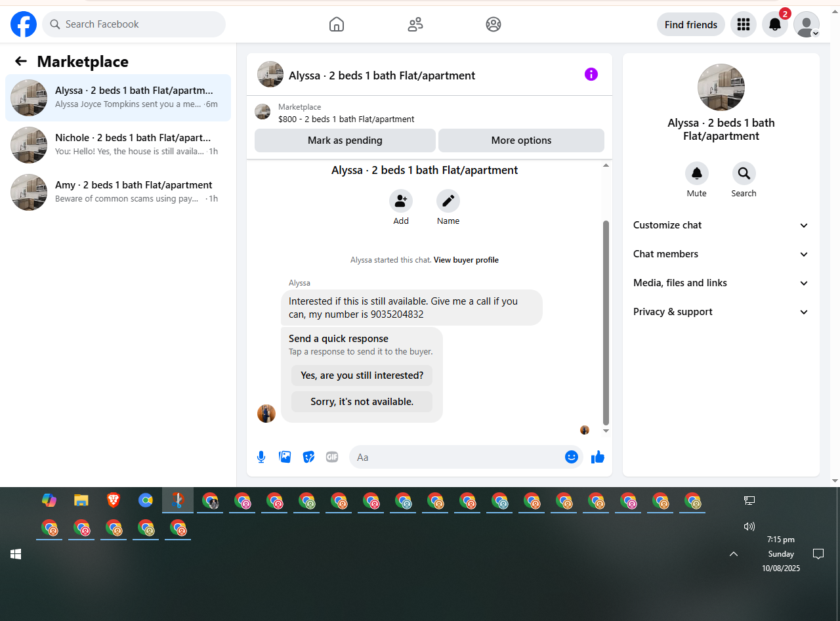Open Alyssa conversation in chat list
Screen dimensions: 840x621
118,98
